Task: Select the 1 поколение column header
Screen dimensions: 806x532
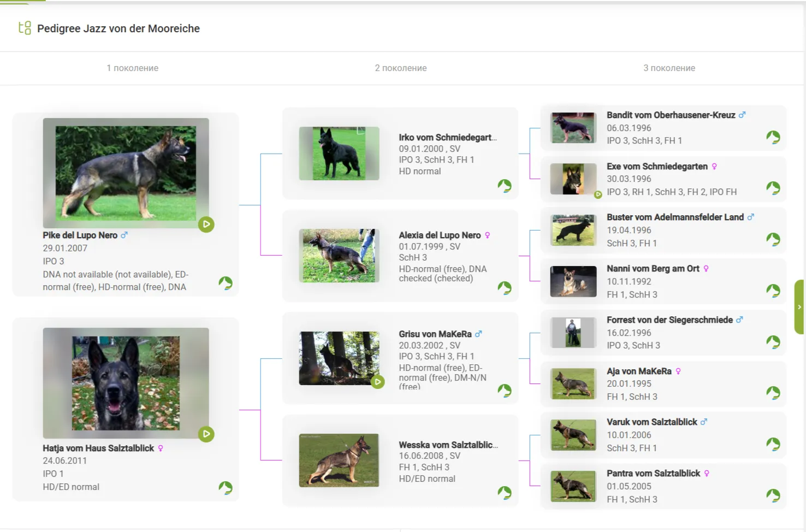Action: (133, 68)
